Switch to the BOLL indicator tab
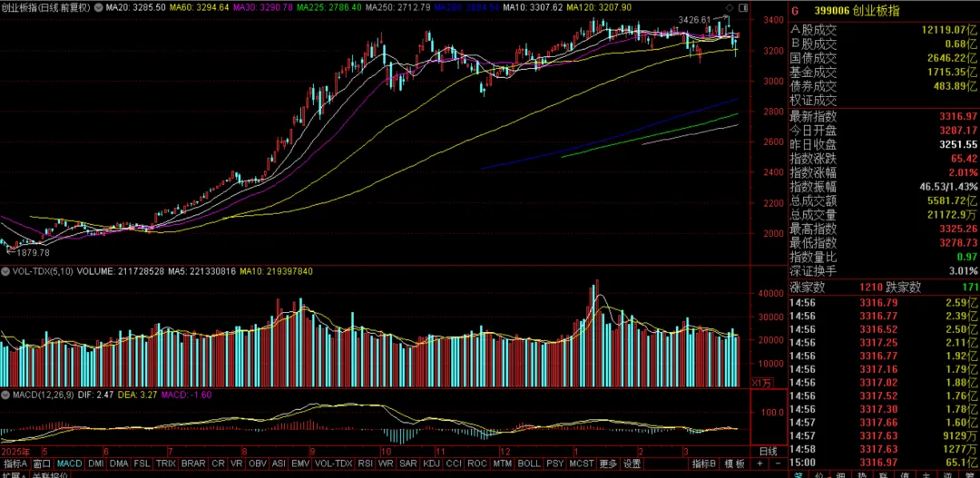The height and width of the screenshot is (478, 980). 529,463
